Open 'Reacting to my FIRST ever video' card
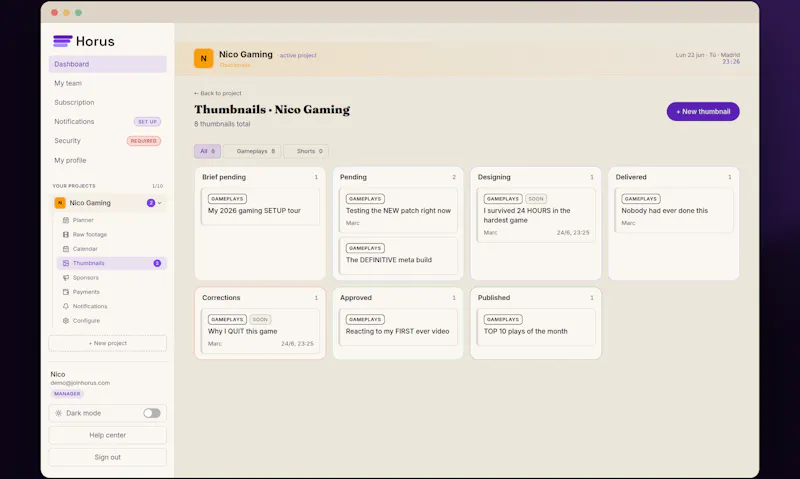The width and height of the screenshot is (800, 479). pos(398,327)
